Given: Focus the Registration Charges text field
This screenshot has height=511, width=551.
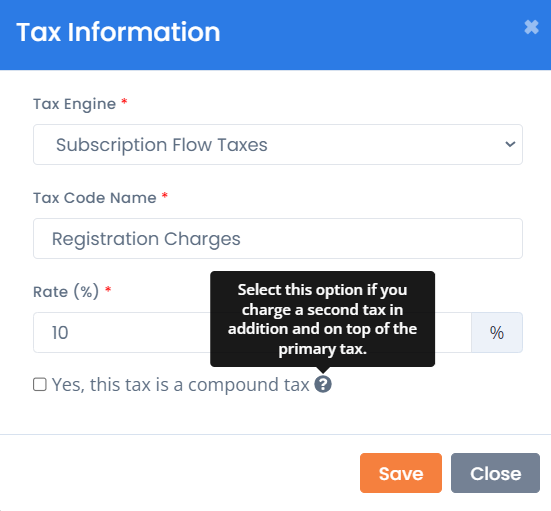Looking at the screenshot, I should (278, 239).
